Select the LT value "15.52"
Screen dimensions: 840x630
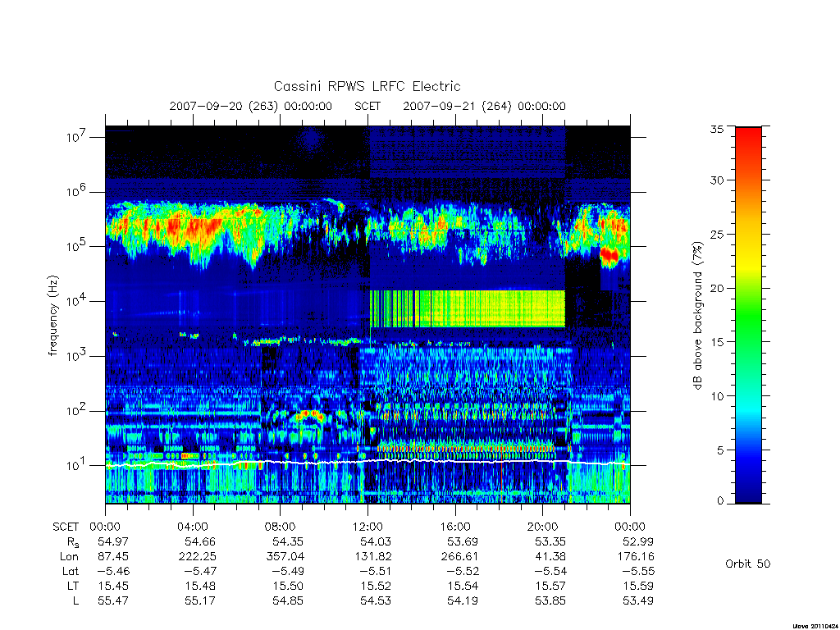pos(376,586)
